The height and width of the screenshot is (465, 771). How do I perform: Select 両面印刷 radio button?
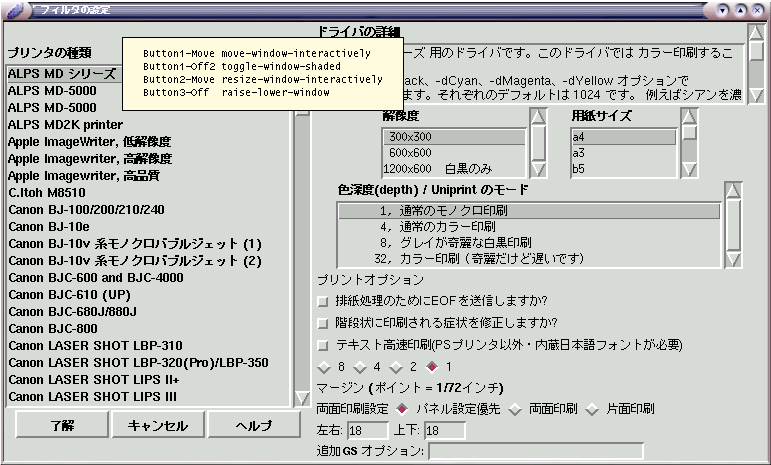tap(515, 409)
